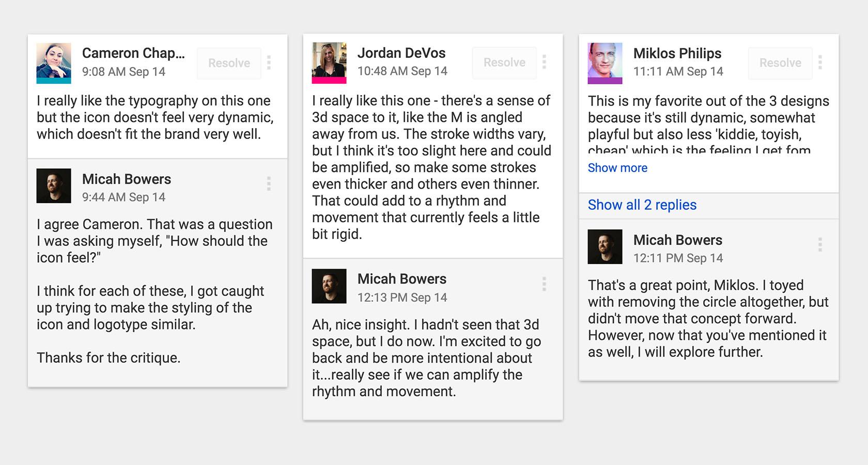Screen dimensions: 868x465
Task: Resolve Miklos Philips's comment thread
Action: point(780,63)
